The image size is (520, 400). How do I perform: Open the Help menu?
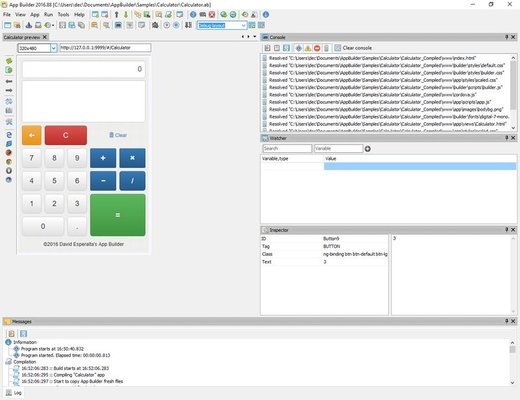click(79, 15)
